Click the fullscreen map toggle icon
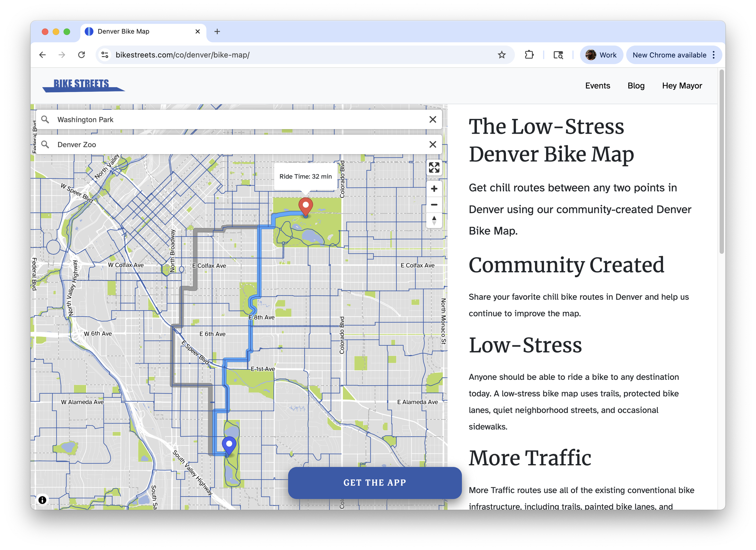The width and height of the screenshot is (756, 550). 434,168
